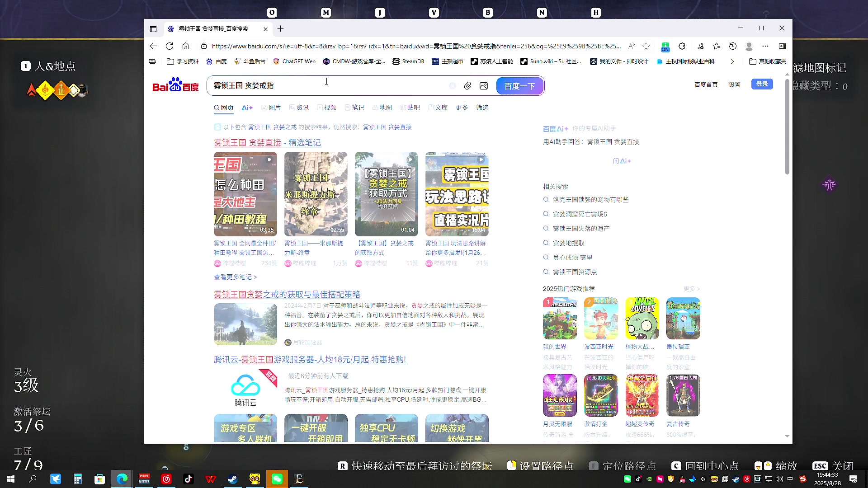This screenshot has height=488, width=868.
Task: Click the Baidu logo
Action: [x=175, y=85]
